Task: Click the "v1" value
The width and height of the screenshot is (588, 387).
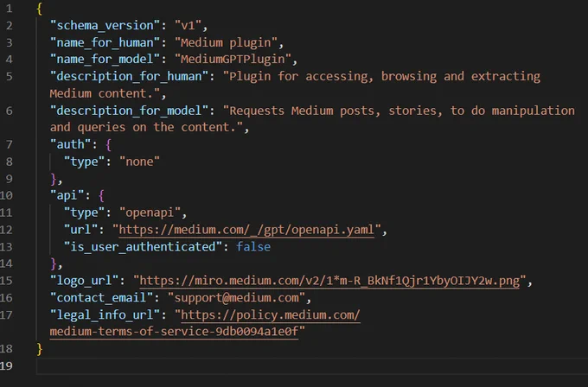Action: coord(188,25)
